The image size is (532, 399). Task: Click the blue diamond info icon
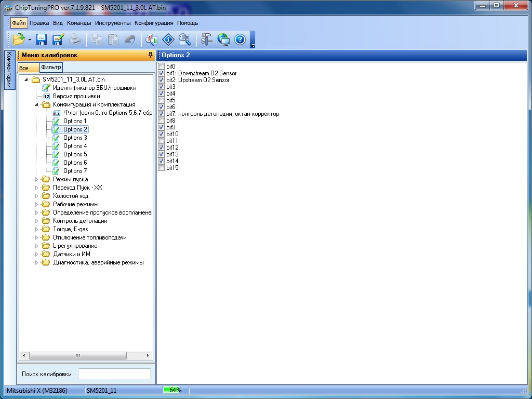tap(168, 39)
